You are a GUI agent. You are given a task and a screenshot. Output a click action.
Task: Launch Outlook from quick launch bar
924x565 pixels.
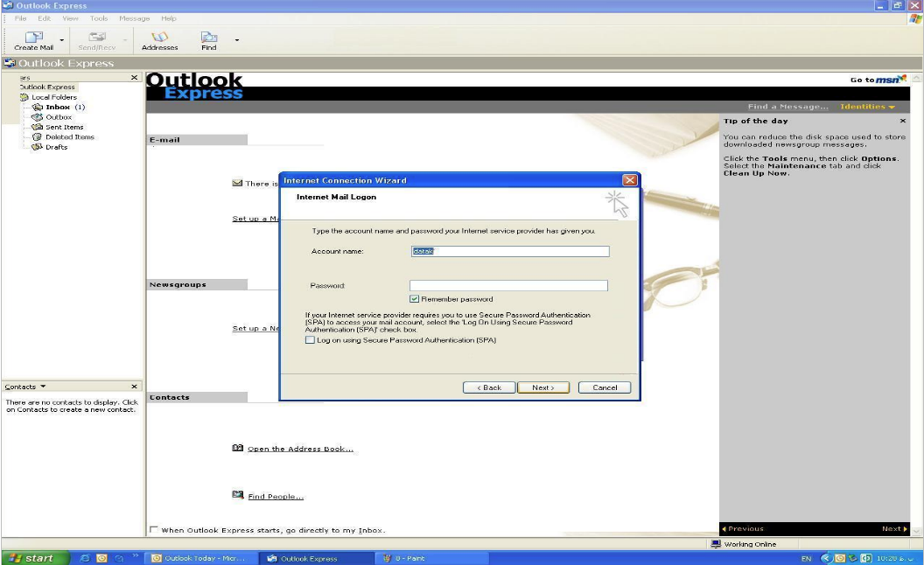pos(102,558)
